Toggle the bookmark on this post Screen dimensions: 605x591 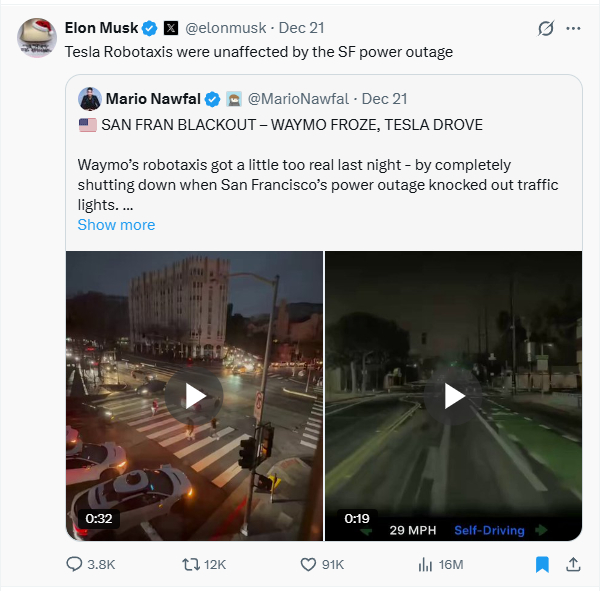541,564
